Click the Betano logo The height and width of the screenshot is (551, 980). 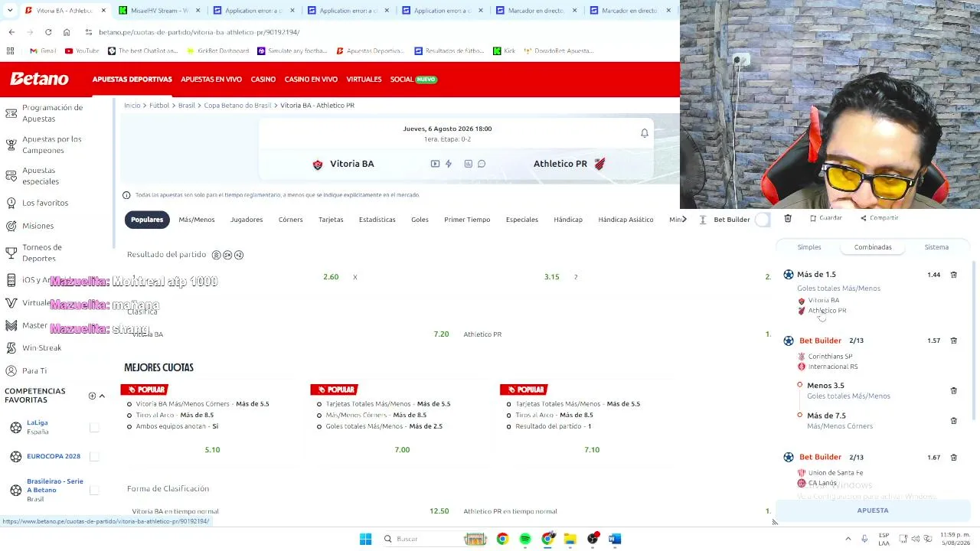[39, 79]
